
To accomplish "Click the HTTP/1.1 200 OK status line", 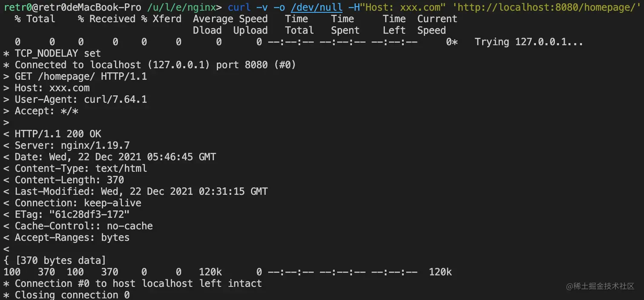I will tap(58, 134).
